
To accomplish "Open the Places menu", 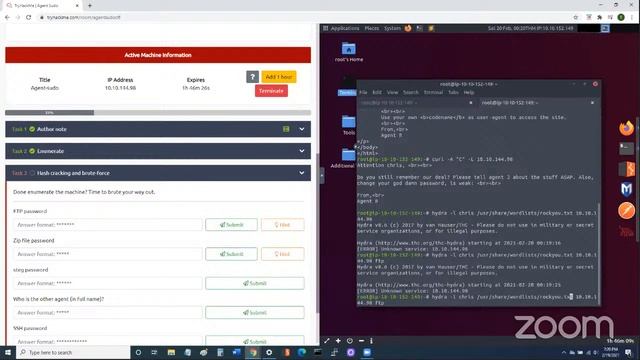I will 371,28.
